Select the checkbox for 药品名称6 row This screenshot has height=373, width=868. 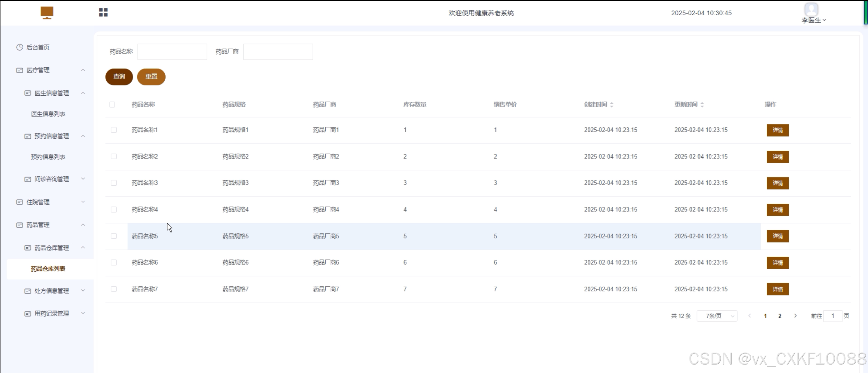pyautogui.click(x=113, y=262)
